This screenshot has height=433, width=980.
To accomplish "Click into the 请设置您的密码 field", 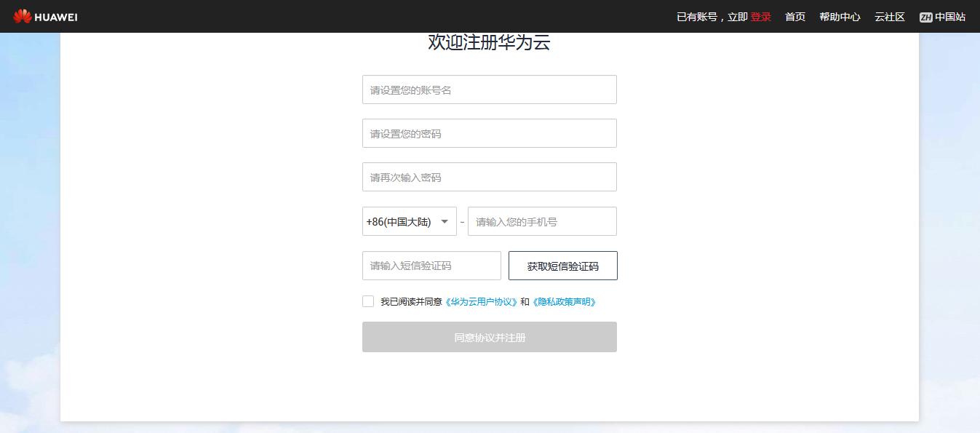I will (x=489, y=133).
